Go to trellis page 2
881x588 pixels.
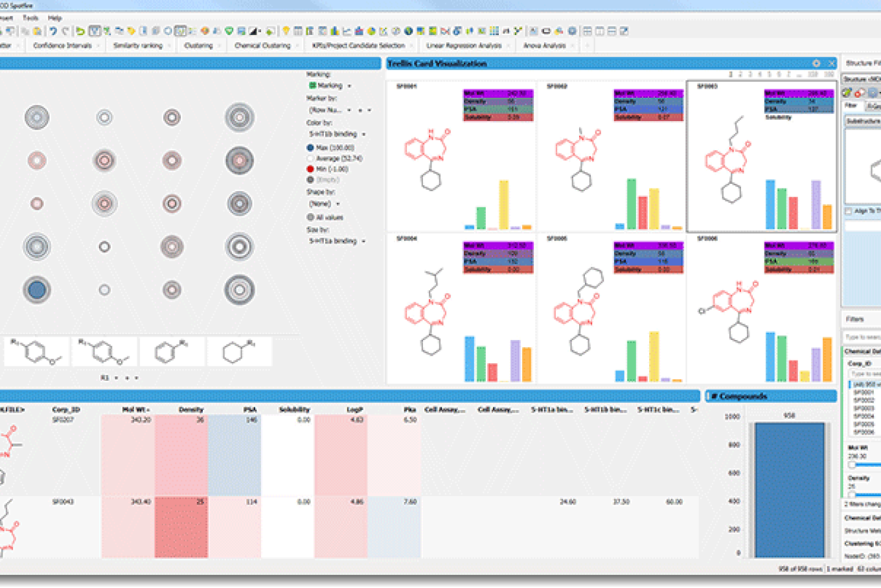click(740, 74)
